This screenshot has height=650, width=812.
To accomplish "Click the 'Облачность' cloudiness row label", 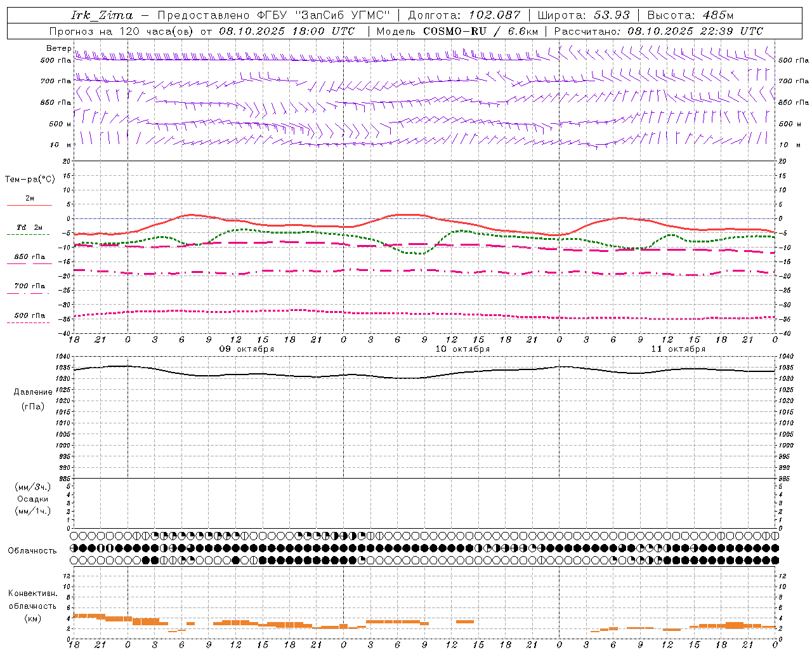I will (32, 551).
